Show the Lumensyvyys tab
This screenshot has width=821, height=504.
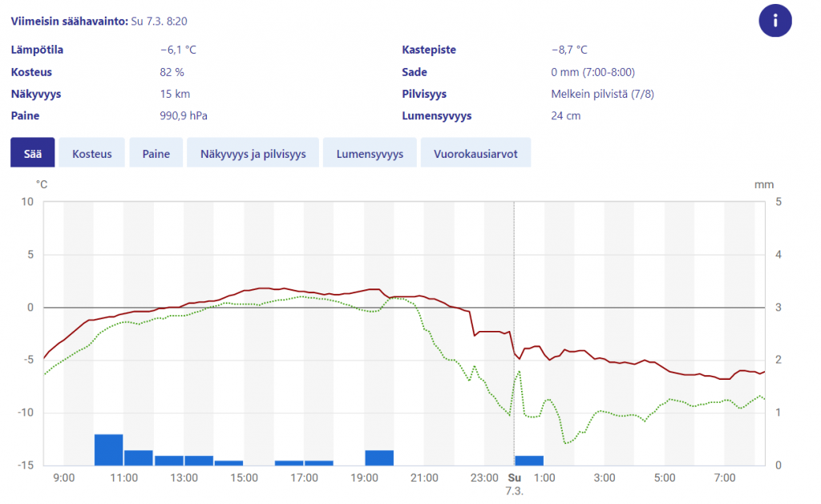coord(370,153)
